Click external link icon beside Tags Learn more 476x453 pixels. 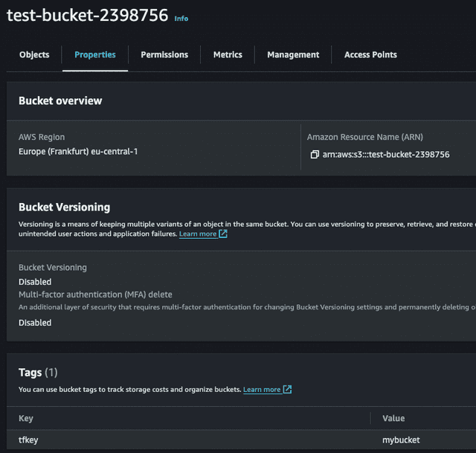pyautogui.click(x=287, y=389)
